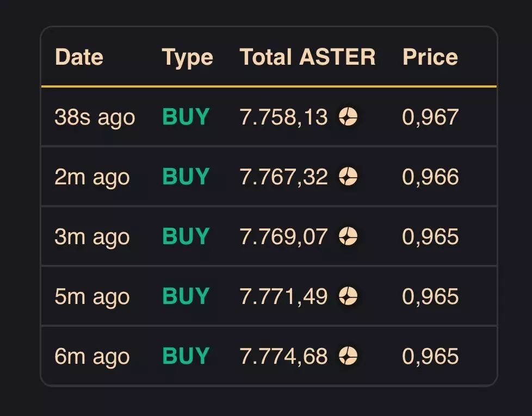Click the 6m ago timestamp

(x=92, y=356)
